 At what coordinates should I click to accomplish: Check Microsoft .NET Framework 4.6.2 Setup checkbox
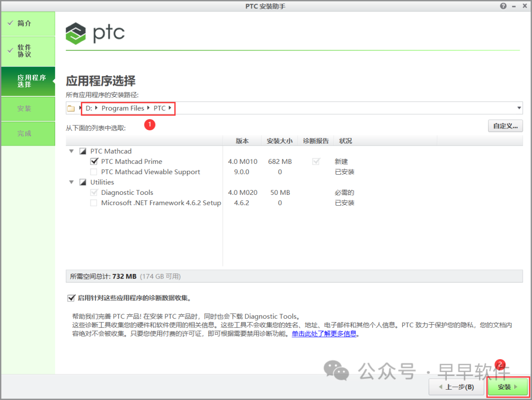[94, 203]
